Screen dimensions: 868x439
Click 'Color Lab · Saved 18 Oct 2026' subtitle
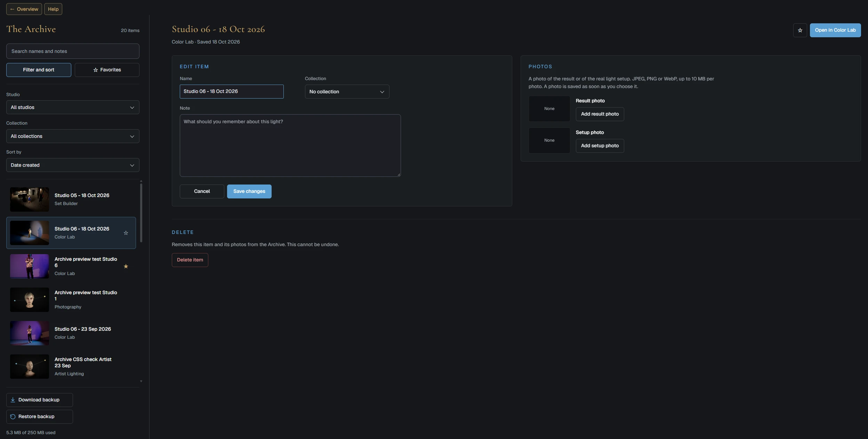206,42
